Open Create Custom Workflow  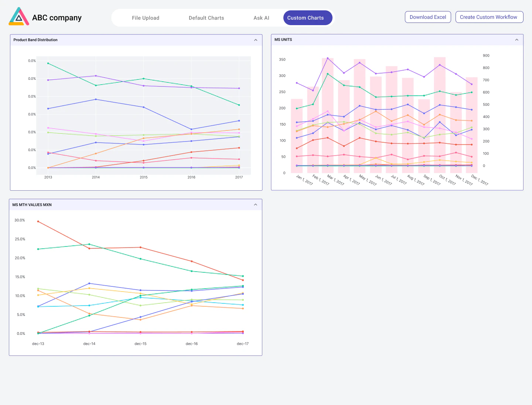pos(489,17)
